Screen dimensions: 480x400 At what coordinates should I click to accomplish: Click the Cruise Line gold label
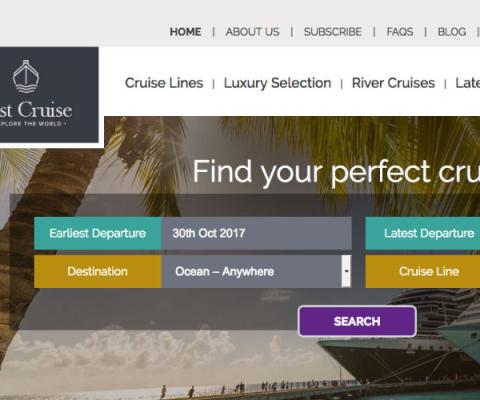[x=423, y=271]
